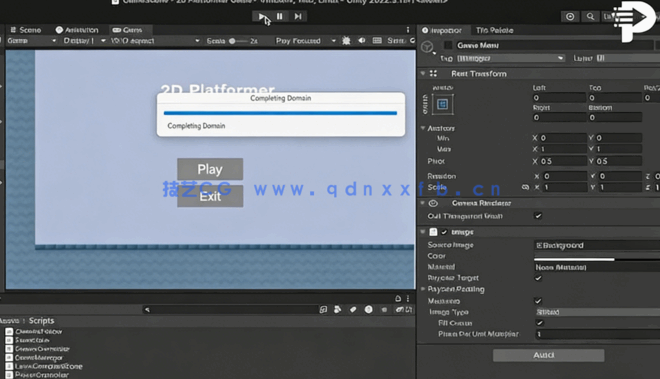Click the Rotation X field
Screen dimensions: 660x379
pyautogui.click(x=564, y=176)
